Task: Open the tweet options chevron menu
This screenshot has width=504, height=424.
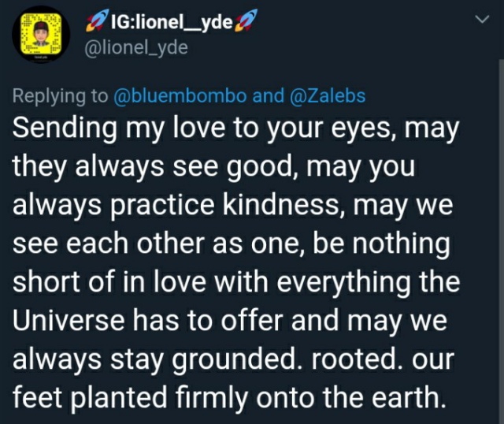Action: 482,19
